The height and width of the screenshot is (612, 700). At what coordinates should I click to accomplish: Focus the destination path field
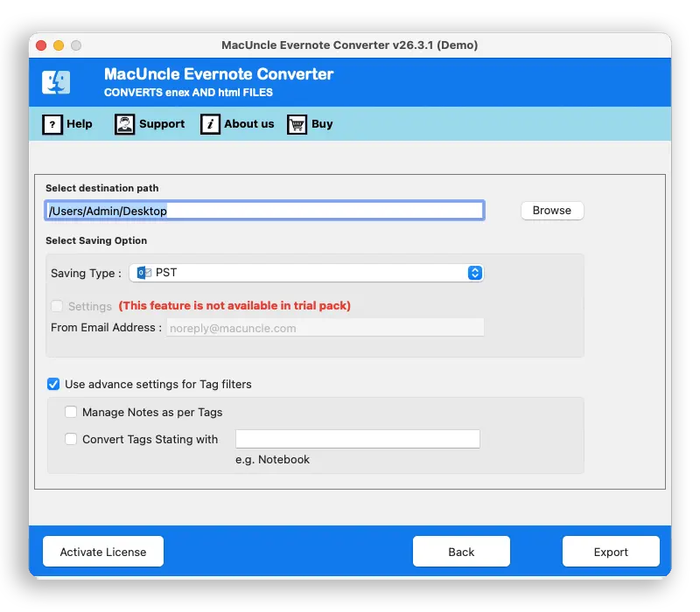click(264, 211)
